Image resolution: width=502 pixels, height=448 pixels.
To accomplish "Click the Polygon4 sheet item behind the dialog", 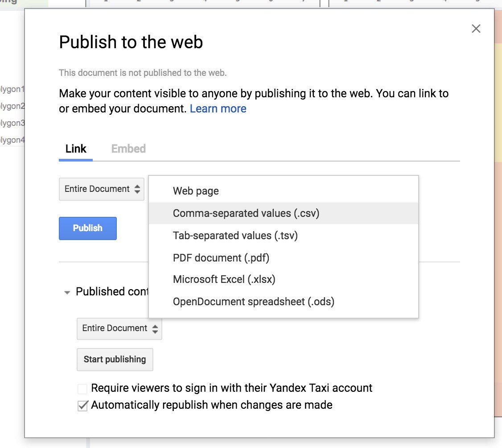I will [12, 140].
